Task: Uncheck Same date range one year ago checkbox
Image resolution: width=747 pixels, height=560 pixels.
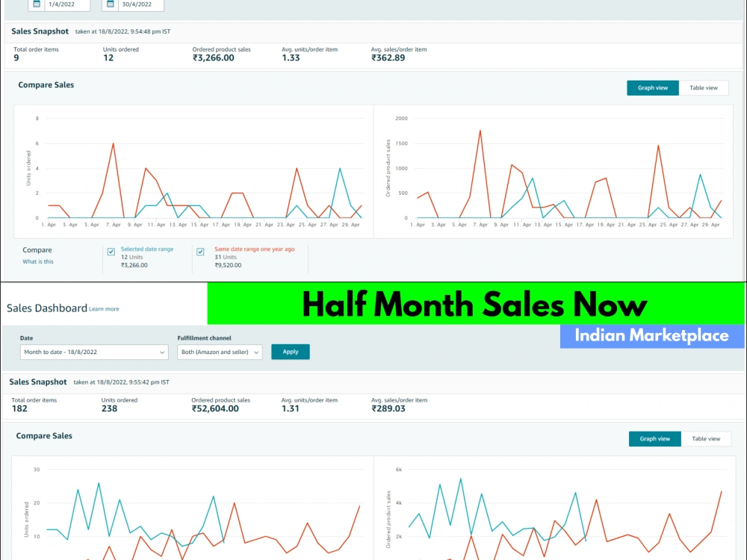Action: pos(200,252)
